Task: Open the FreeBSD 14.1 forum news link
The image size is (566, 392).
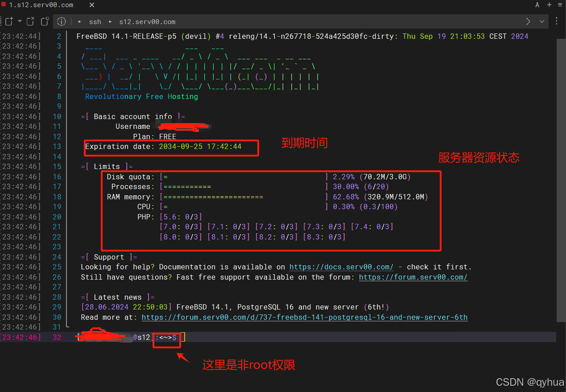Action: tap(304, 318)
